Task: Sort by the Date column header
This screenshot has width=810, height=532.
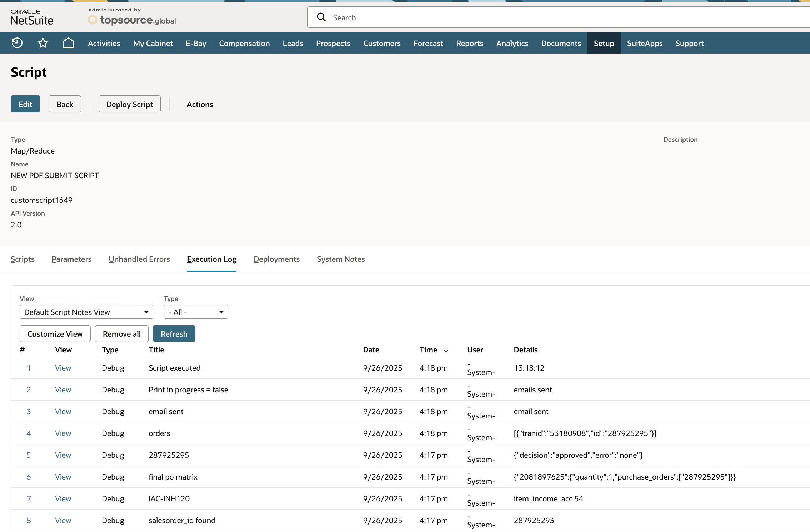Action: click(x=371, y=350)
